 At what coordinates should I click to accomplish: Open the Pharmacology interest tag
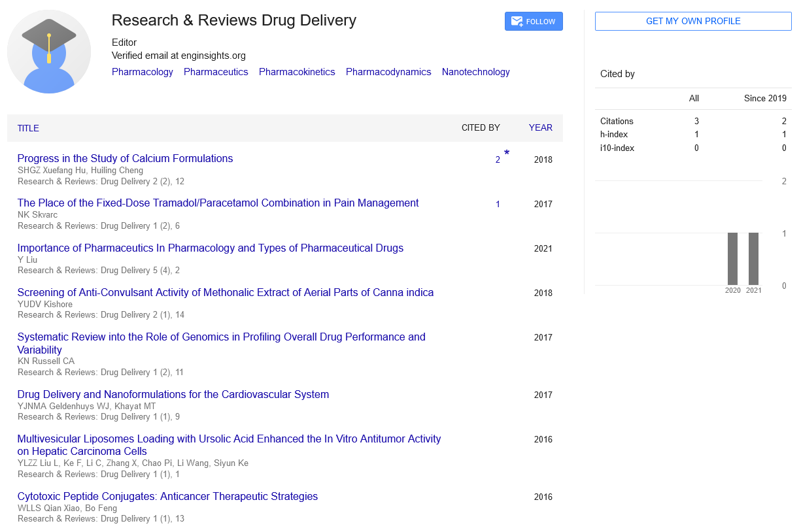point(143,72)
